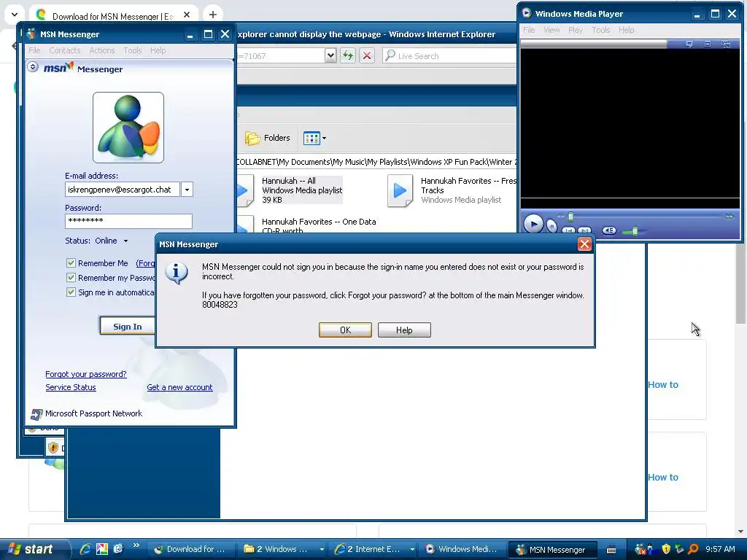Toggle the Remember Me checkbox
This screenshot has width=747, height=560.
(x=71, y=262)
